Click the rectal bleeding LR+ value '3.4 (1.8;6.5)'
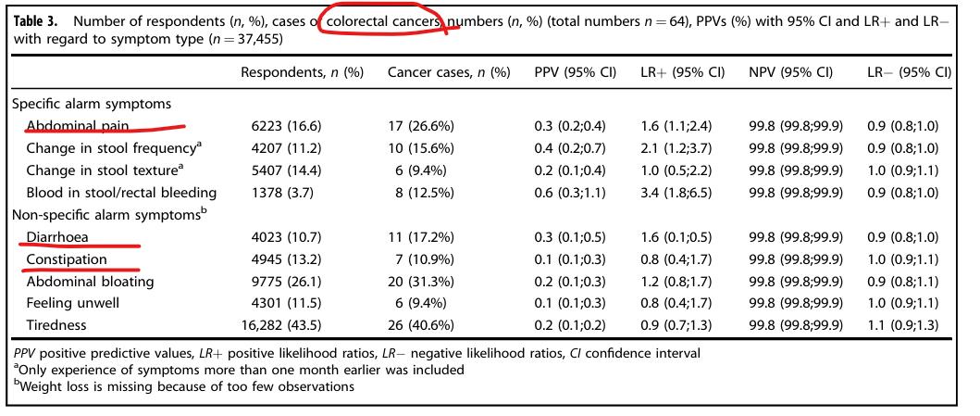 tap(683, 193)
